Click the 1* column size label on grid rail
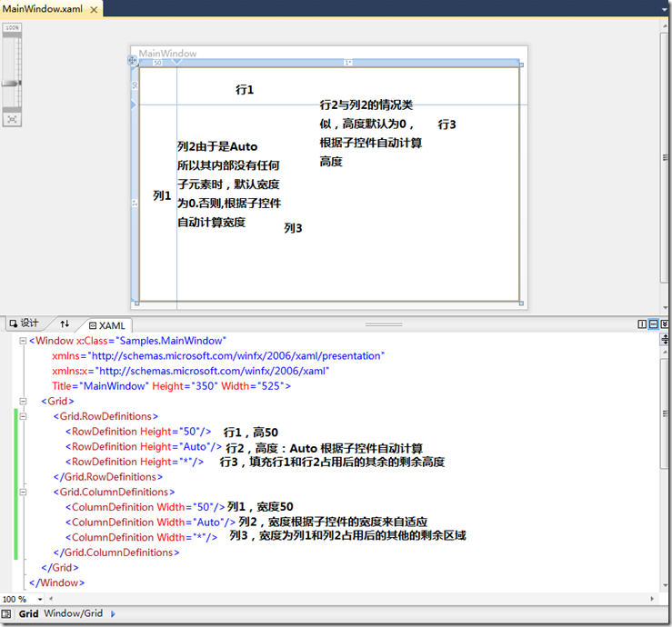This screenshot has width=672, height=627. pyautogui.click(x=348, y=63)
